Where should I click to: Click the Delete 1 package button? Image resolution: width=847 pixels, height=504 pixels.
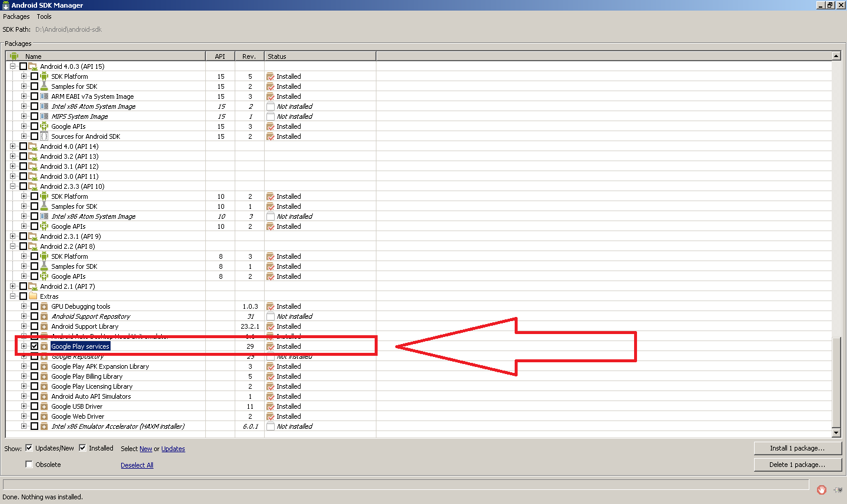(x=798, y=465)
